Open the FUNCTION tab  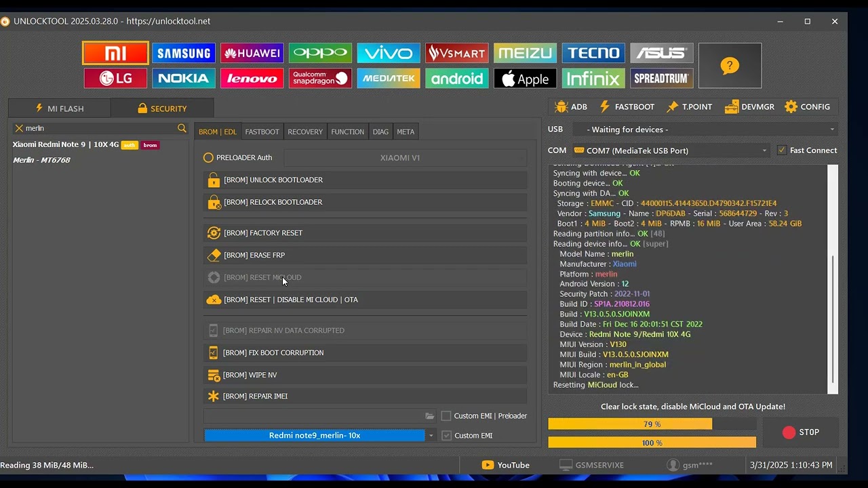348,132
